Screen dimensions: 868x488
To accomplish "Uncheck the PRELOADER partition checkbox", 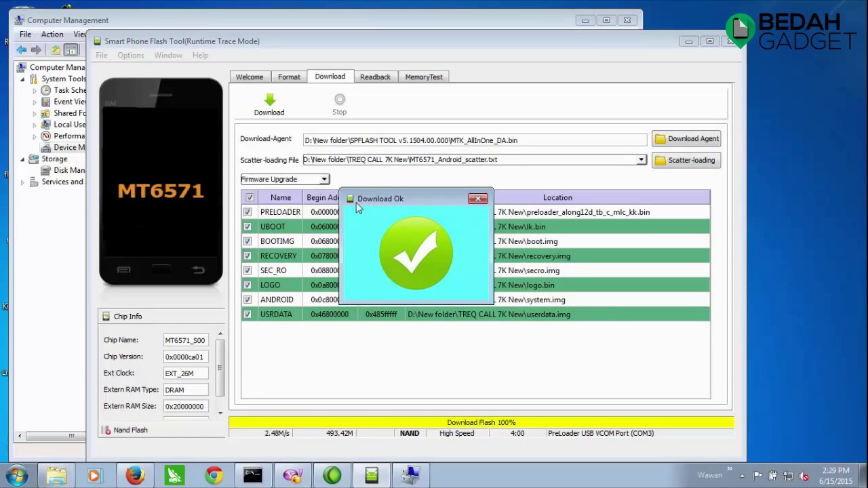I will tap(248, 212).
